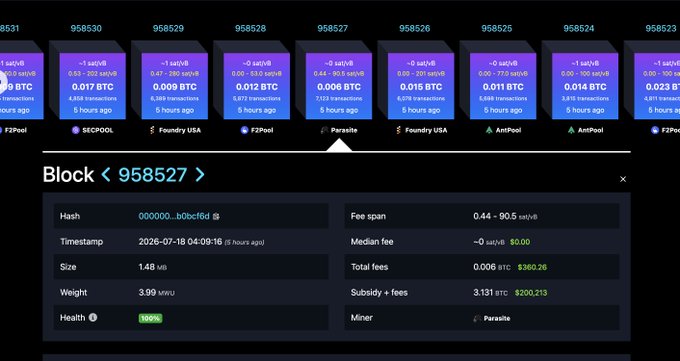Select the weight value 3.99 MWU
This screenshot has height=361, width=680.
click(157, 292)
